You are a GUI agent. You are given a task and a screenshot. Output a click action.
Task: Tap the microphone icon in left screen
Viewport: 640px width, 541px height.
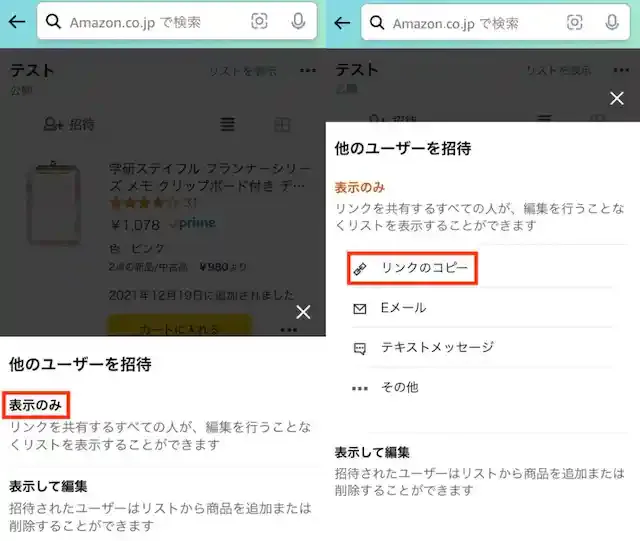tap(298, 21)
